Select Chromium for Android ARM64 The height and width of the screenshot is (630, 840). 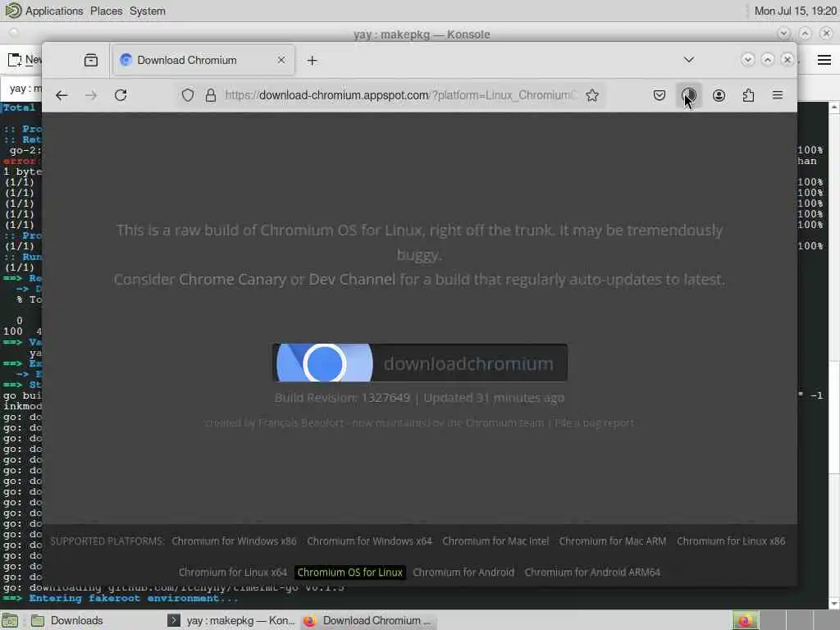[592, 572]
